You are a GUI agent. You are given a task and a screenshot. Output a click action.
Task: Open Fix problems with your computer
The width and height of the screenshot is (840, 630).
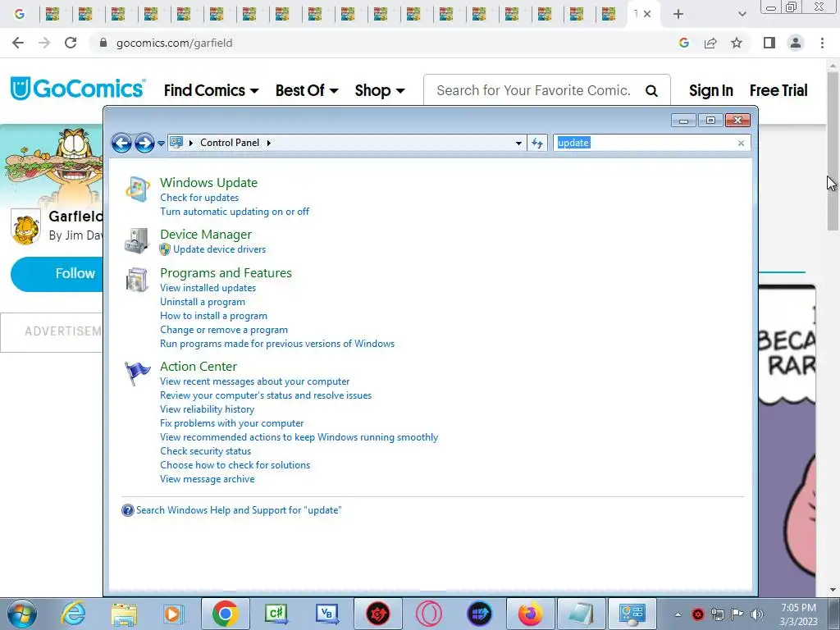click(x=232, y=423)
